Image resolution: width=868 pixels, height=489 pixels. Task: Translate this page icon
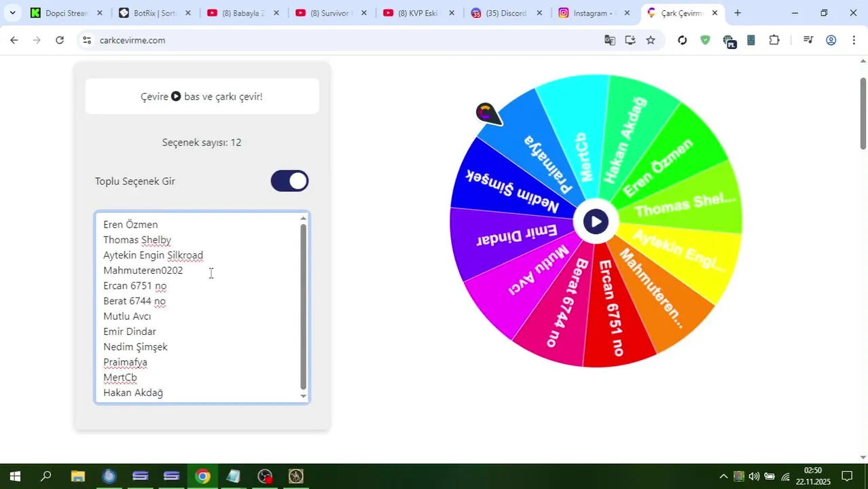click(610, 40)
